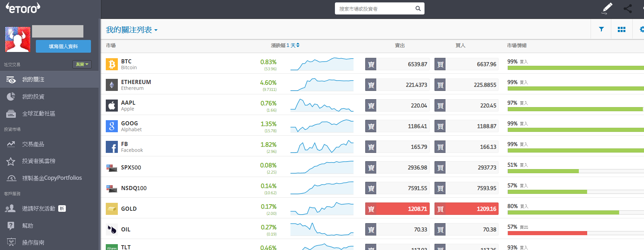The image size is (644, 250).
Task: Open the user profile avatar
Action: click(x=18, y=39)
